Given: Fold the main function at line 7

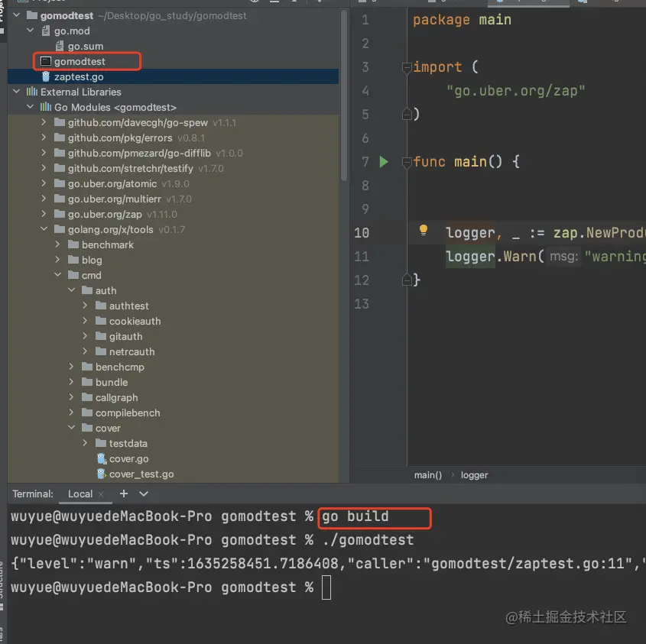Looking at the screenshot, I should pos(407,162).
